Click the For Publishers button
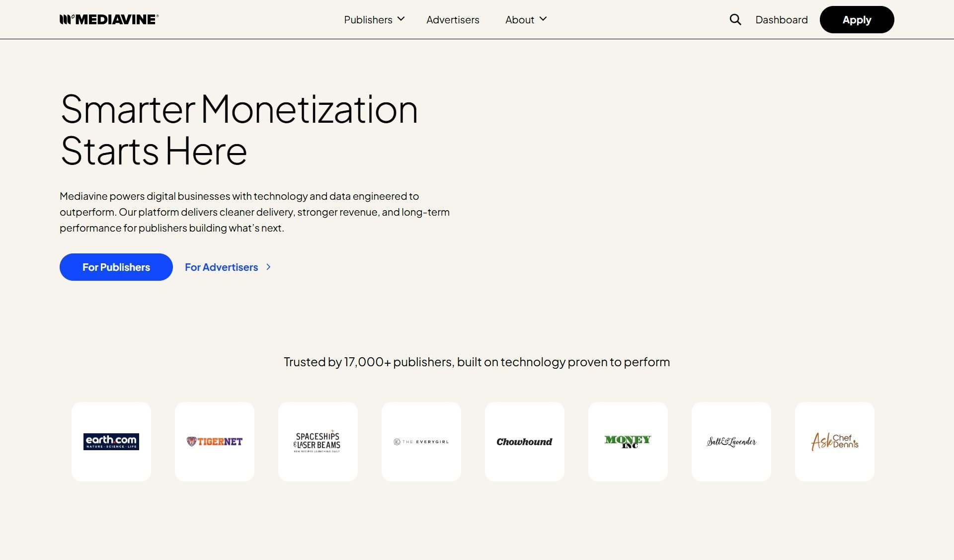Viewport: 954px width, 560px height. [116, 267]
